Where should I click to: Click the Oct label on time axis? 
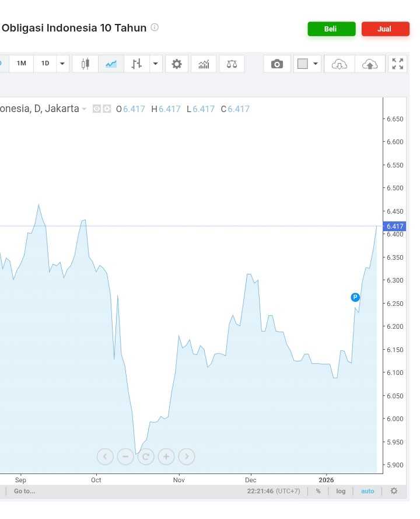point(96,480)
